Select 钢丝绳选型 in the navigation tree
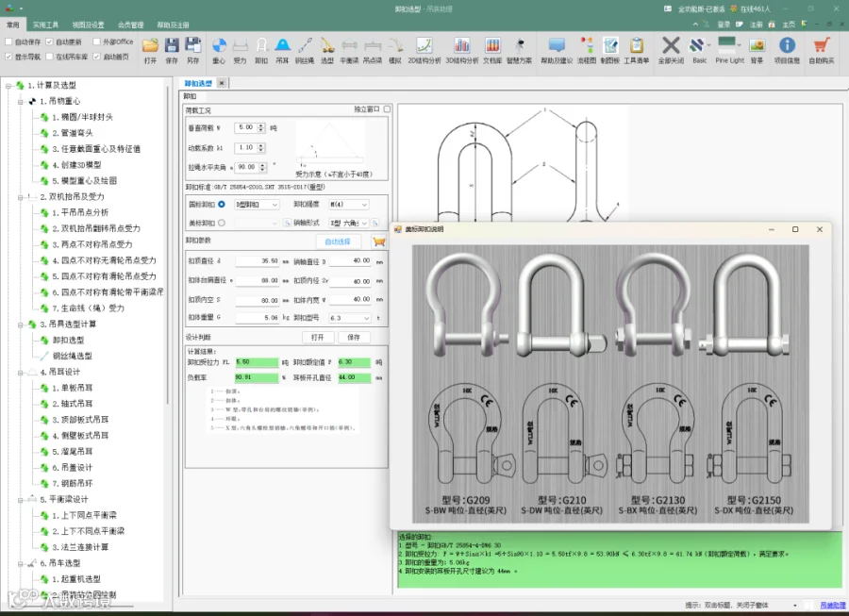 72,356
